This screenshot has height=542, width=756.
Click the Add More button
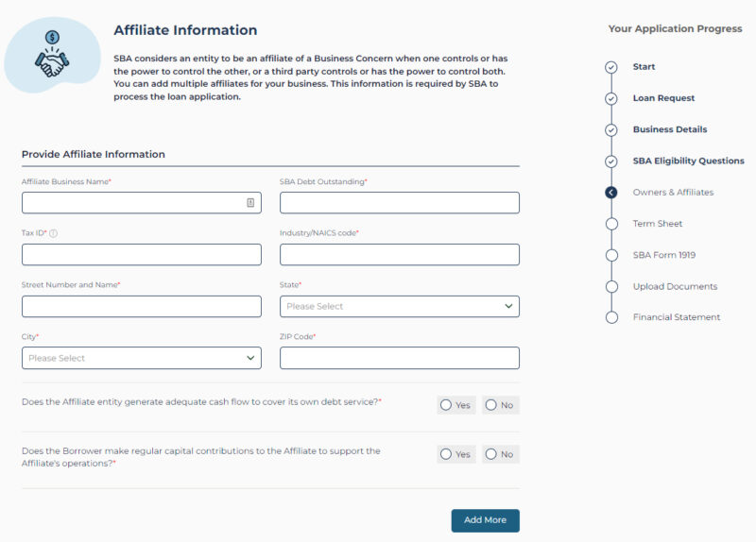pos(485,520)
